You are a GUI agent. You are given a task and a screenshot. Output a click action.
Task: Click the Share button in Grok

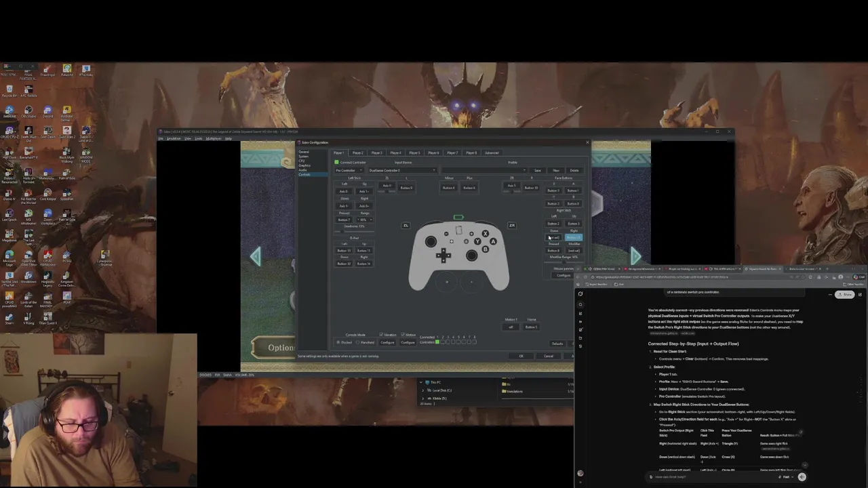click(x=845, y=295)
